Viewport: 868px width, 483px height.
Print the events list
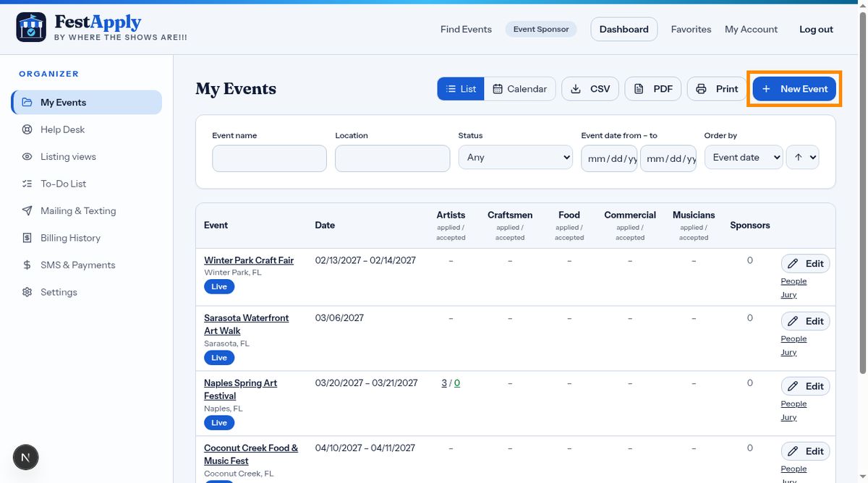point(717,89)
